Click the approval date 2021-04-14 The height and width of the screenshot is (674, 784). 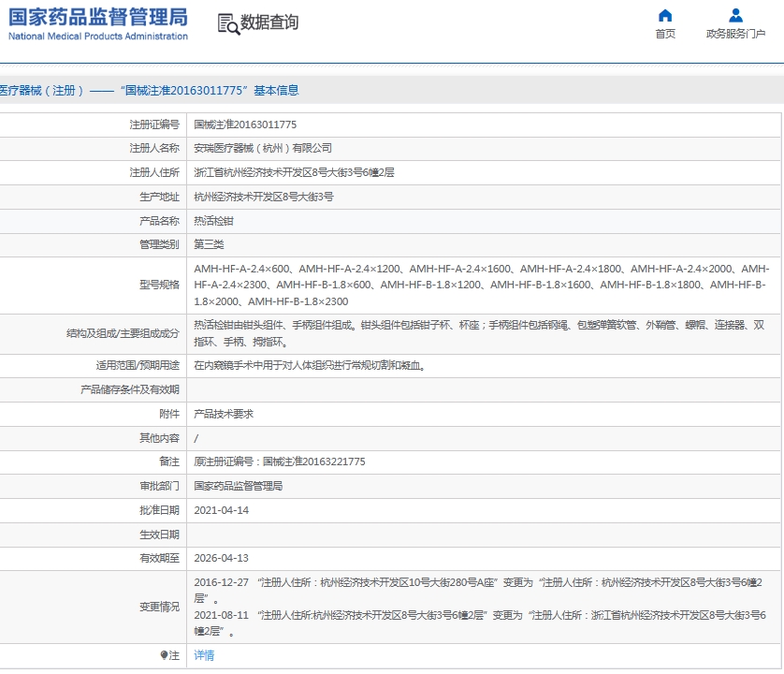222,510
